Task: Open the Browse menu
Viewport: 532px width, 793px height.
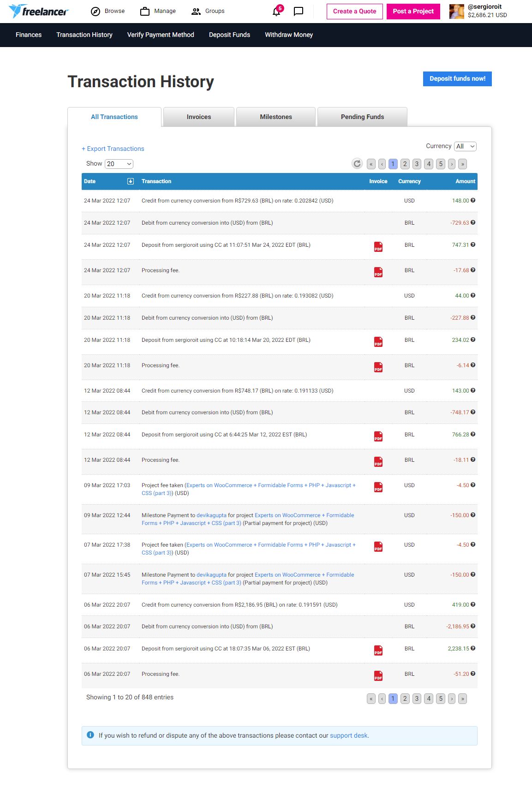Action: (108, 11)
